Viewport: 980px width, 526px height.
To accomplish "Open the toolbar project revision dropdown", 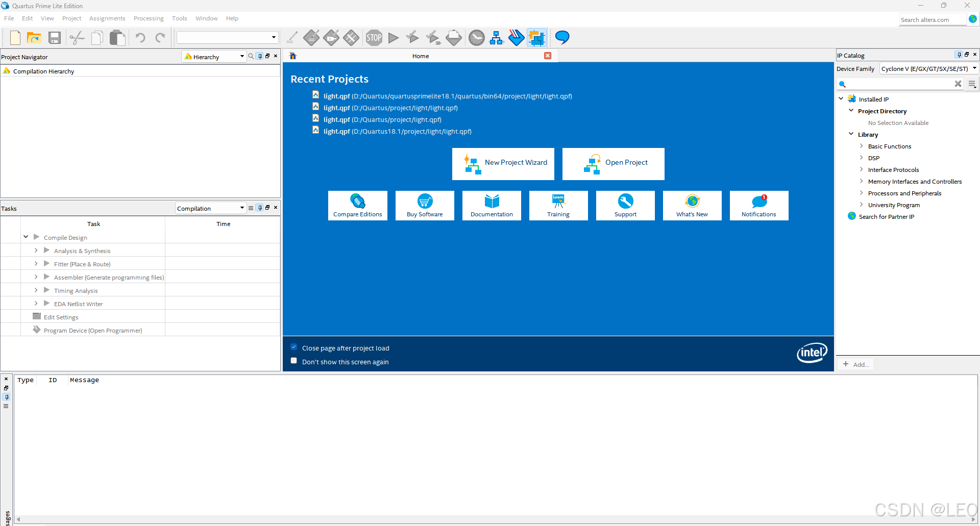I will point(227,37).
